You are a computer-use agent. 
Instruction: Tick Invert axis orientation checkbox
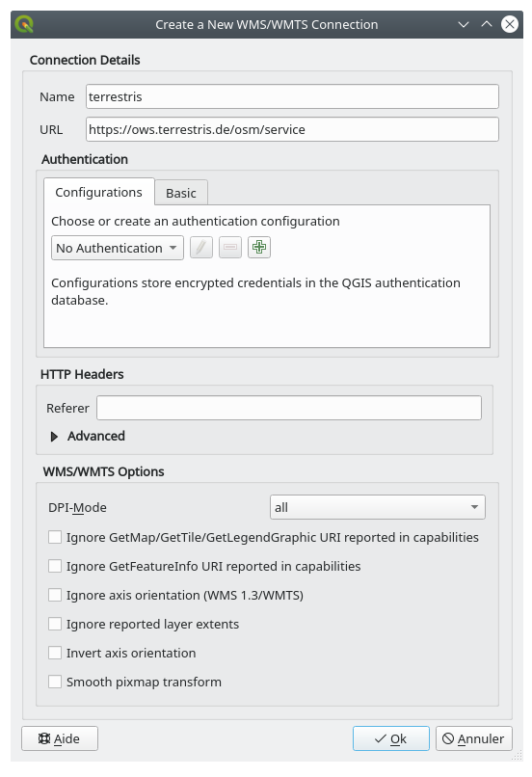pos(55,653)
